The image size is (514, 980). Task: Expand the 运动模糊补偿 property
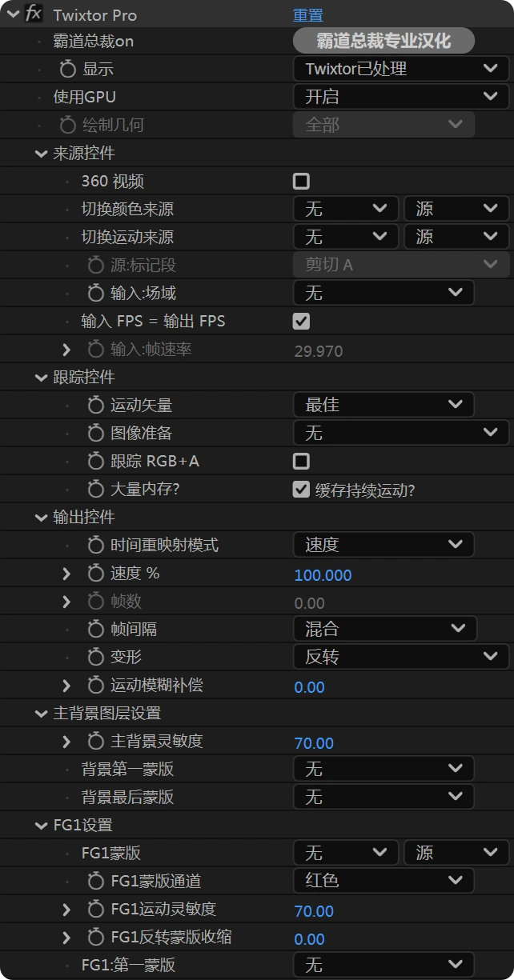pyautogui.click(x=66, y=685)
